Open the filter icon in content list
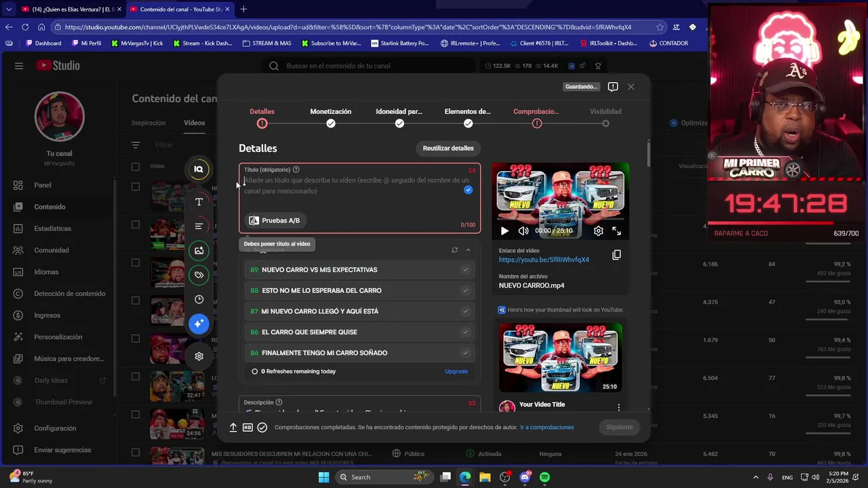 pyautogui.click(x=136, y=145)
